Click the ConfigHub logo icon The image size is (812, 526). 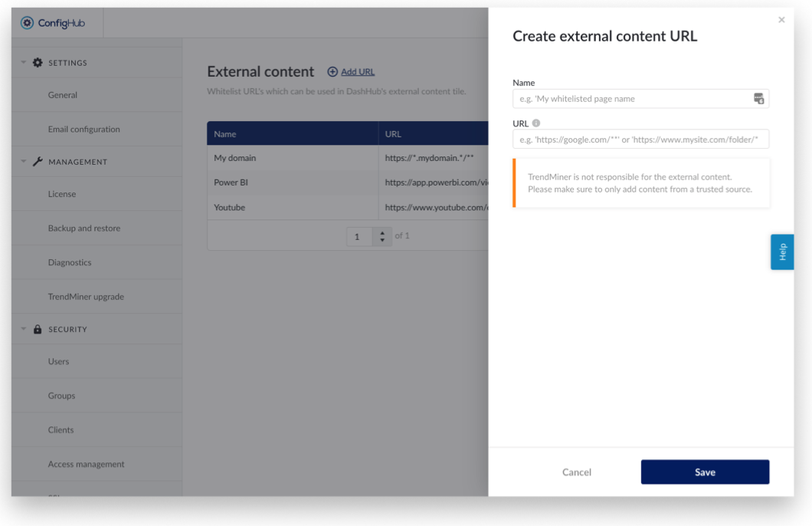pyautogui.click(x=28, y=23)
